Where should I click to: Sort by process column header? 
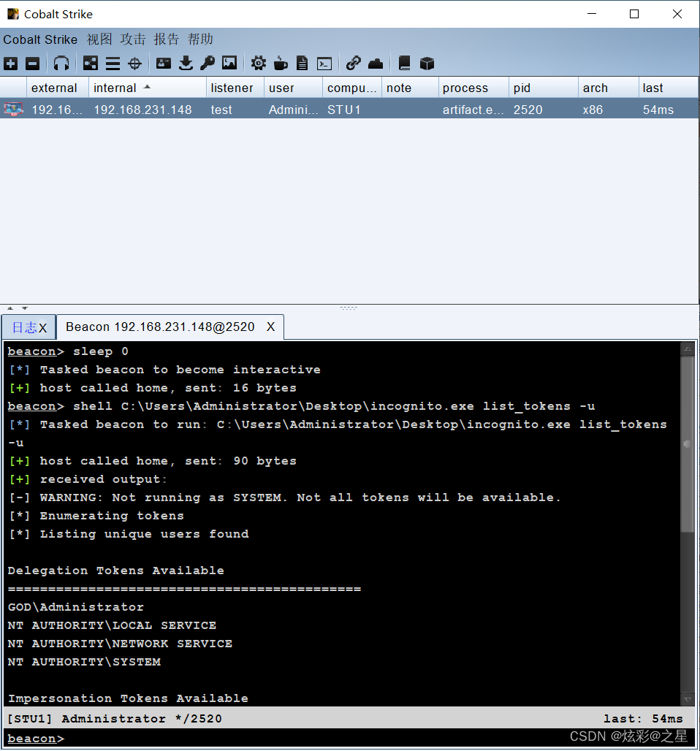coord(473,88)
